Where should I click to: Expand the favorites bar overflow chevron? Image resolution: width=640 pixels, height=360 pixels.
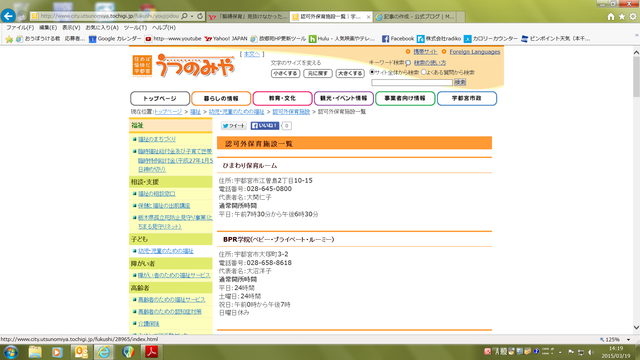point(636,36)
